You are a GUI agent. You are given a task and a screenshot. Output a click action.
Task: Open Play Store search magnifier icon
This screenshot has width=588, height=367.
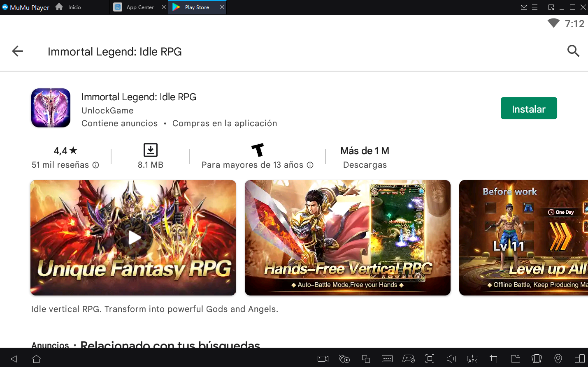(x=573, y=51)
